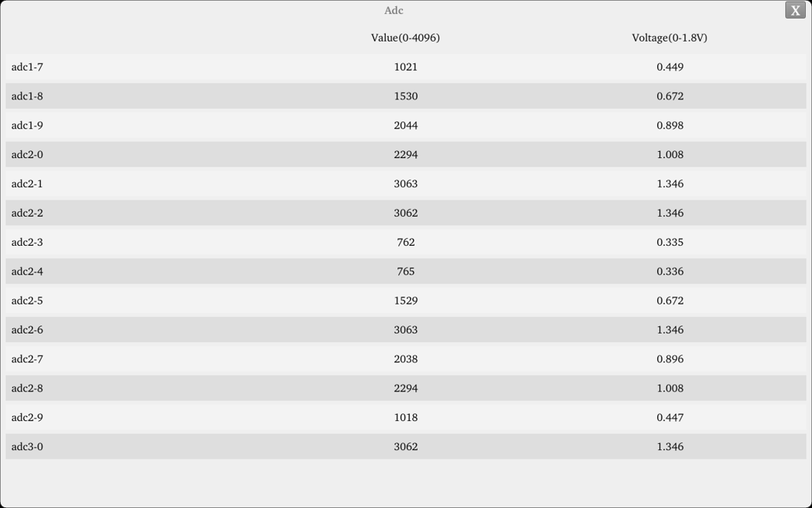
Task: Click the adc2-8 row label
Action: pyautogui.click(x=27, y=388)
